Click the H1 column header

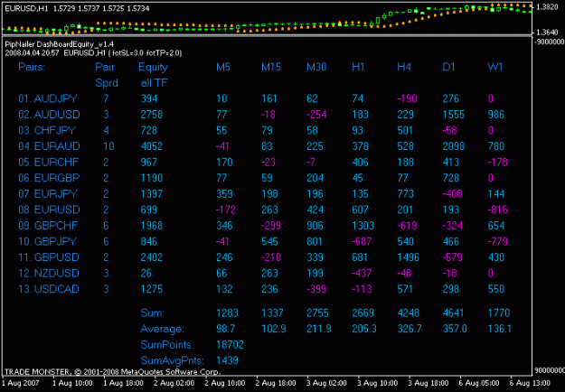(x=358, y=67)
